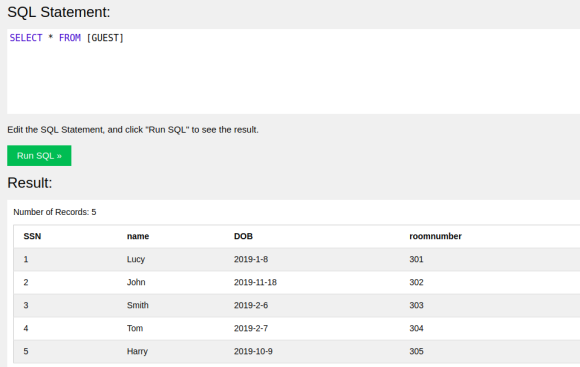This screenshot has height=367, width=580.
Task: Click the [GUEST] table name in query
Action: click(x=105, y=38)
